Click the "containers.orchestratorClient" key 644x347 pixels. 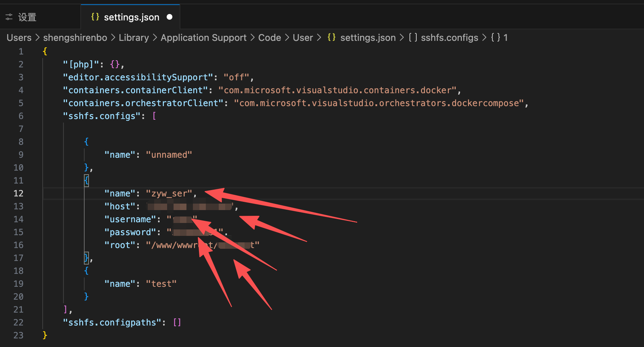[x=143, y=103]
